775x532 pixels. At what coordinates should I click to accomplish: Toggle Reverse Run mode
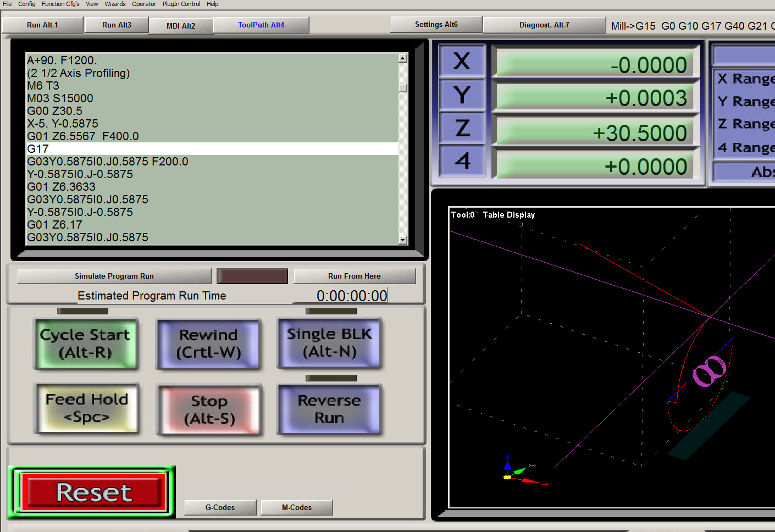pos(329,409)
